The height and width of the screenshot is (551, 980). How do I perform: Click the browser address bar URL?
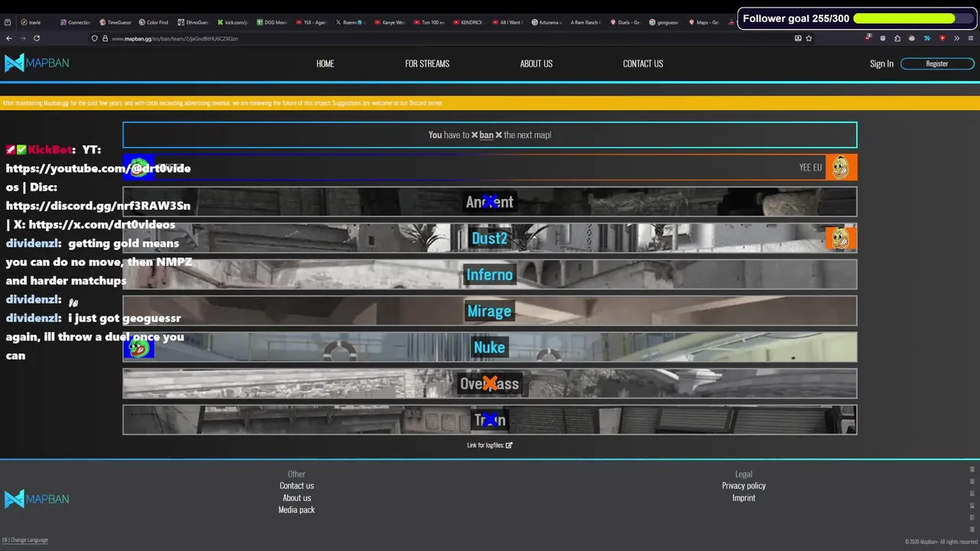[175, 38]
